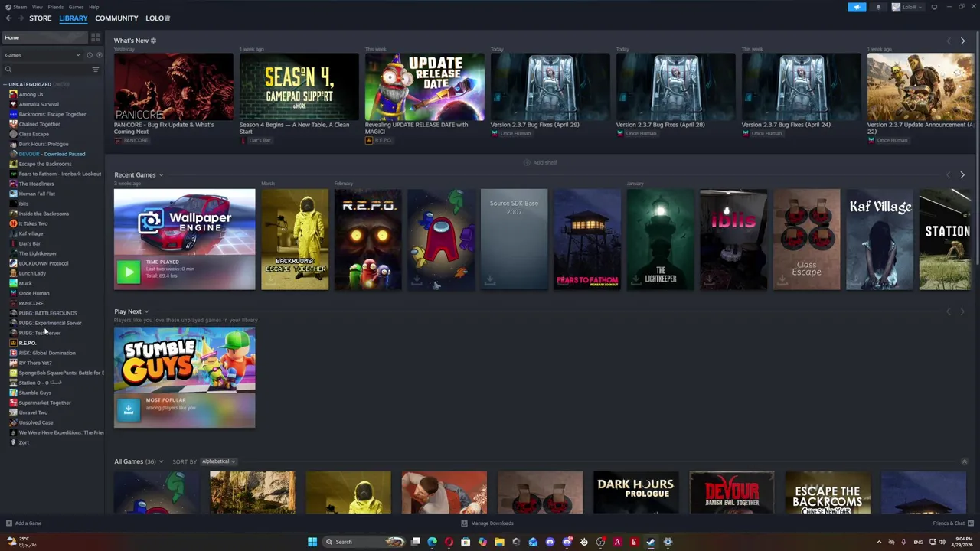980x551 pixels.
Task: Select Source SDK Base 2007 tile
Action: [x=514, y=240]
